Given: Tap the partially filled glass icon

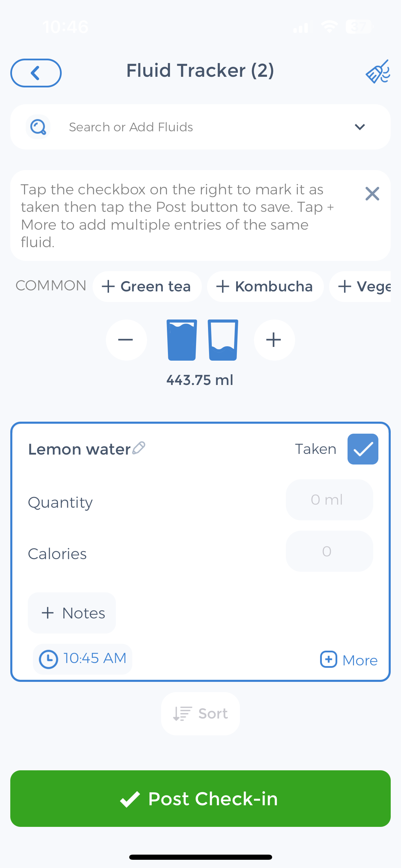Looking at the screenshot, I should tap(223, 340).
